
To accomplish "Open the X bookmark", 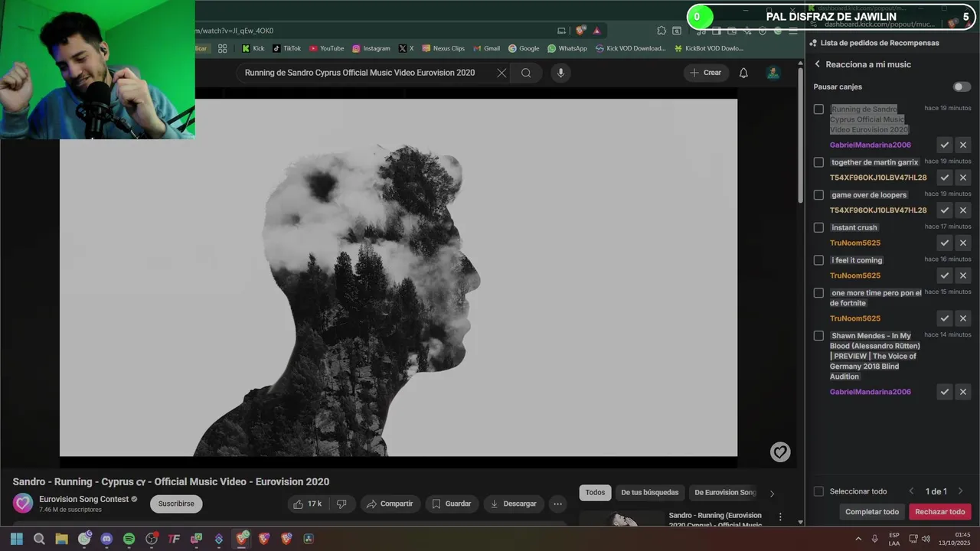I will pos(406,48).
